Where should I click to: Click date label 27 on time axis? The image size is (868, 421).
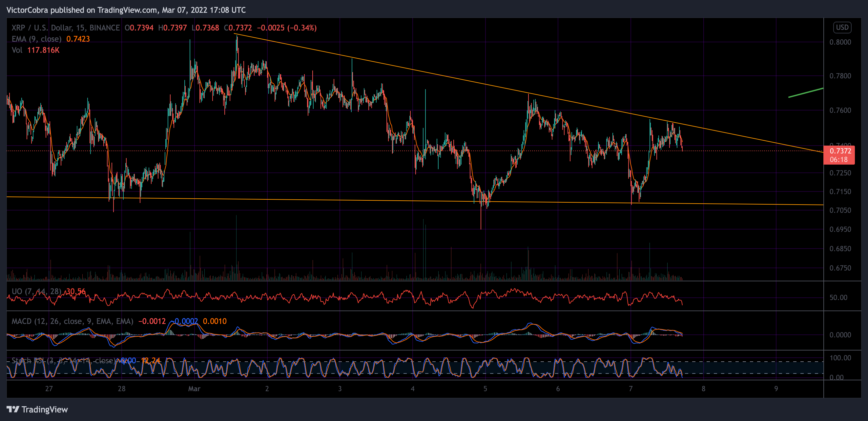tap(49, 389)
